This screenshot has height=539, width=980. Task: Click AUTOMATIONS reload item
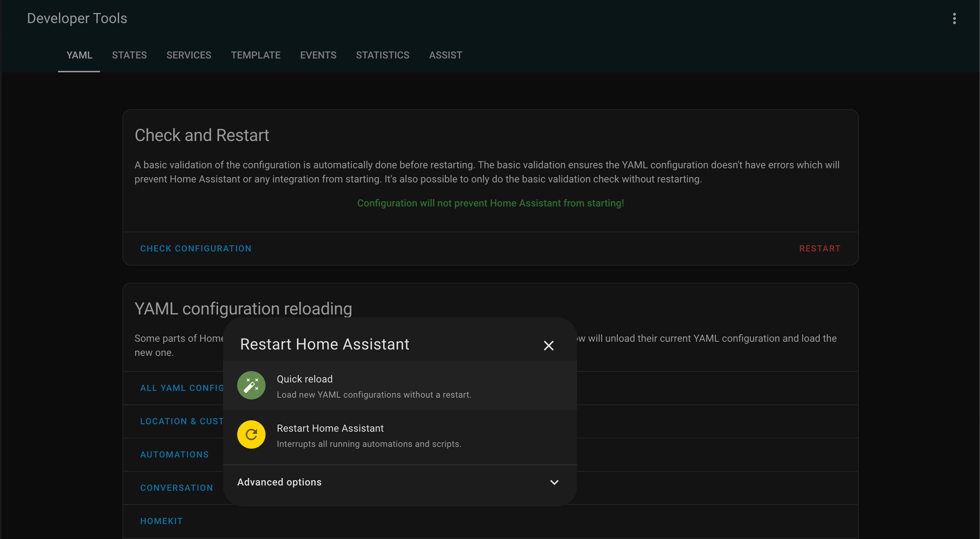(174, 454)
